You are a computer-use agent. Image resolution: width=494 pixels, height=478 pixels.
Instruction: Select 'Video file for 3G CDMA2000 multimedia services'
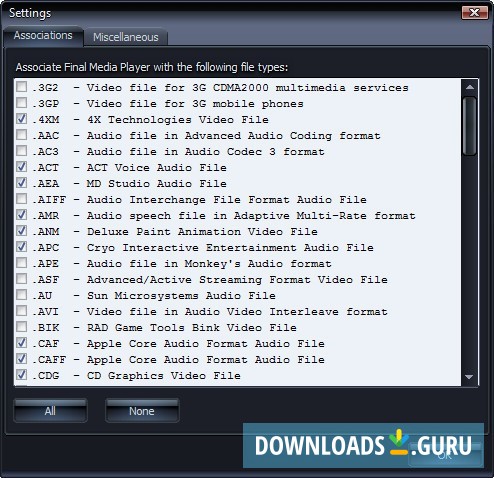coord(248,88)
